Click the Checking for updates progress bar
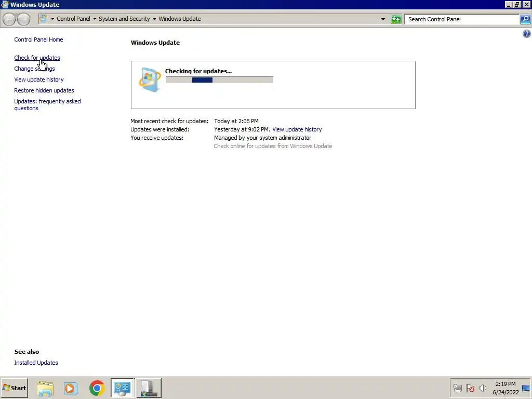 219,80
